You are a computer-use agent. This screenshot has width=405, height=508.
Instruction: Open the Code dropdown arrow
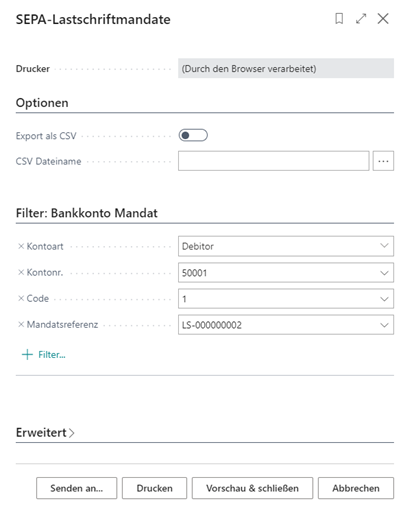point(384,299)
